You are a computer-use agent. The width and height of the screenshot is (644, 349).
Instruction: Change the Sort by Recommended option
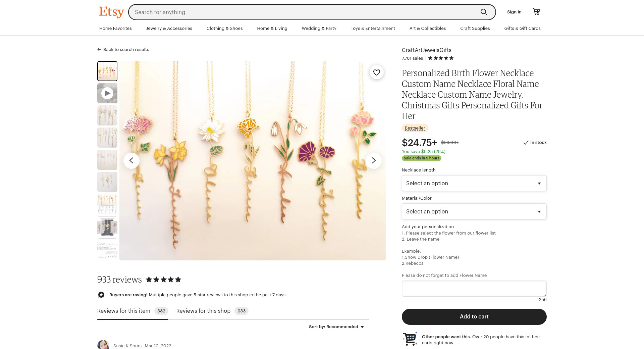coord(336,327)
